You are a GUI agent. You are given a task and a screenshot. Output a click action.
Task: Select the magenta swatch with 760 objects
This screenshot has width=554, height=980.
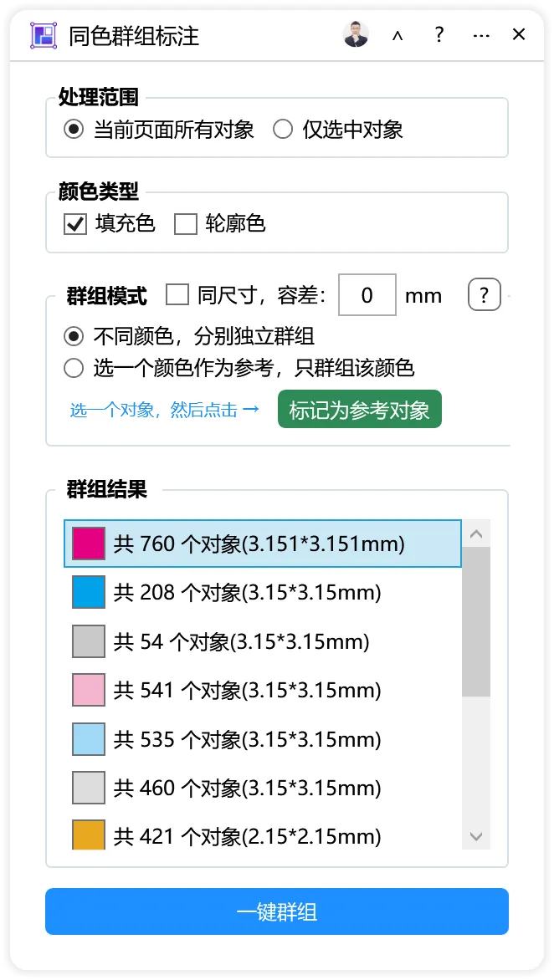point(89,544)
